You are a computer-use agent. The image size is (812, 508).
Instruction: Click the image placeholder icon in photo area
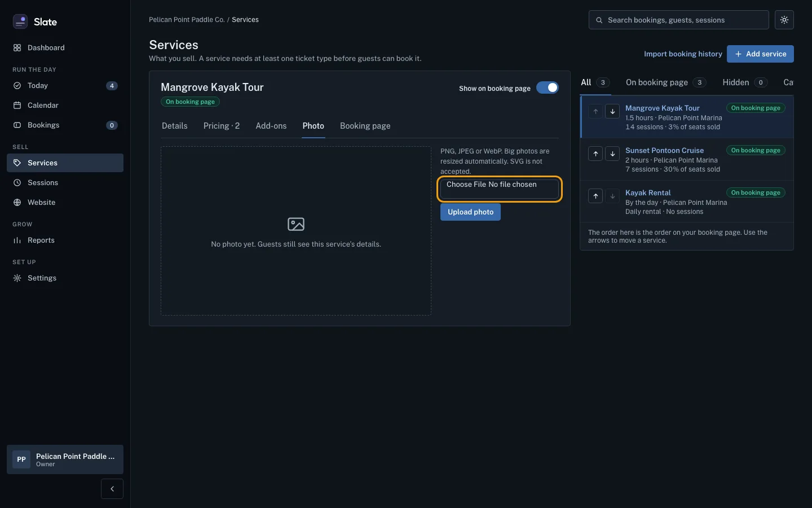click(296, 224)
